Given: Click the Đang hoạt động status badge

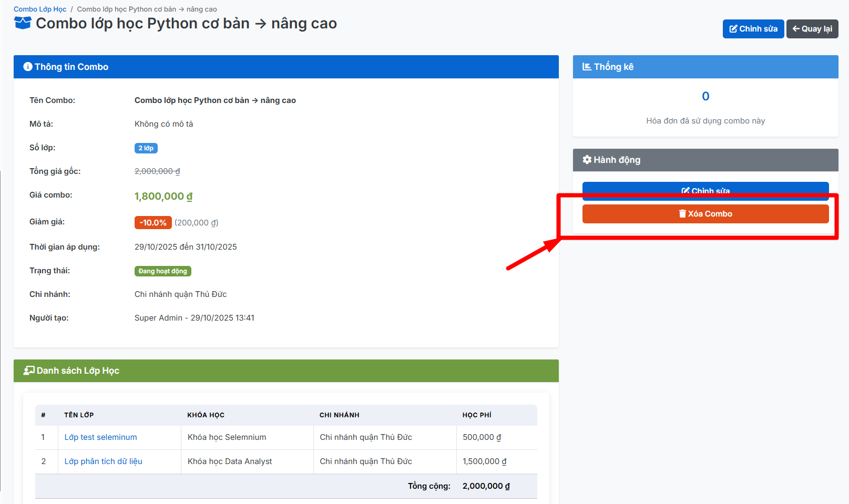Looking at the screenshot, I should (x=162, y=271).
